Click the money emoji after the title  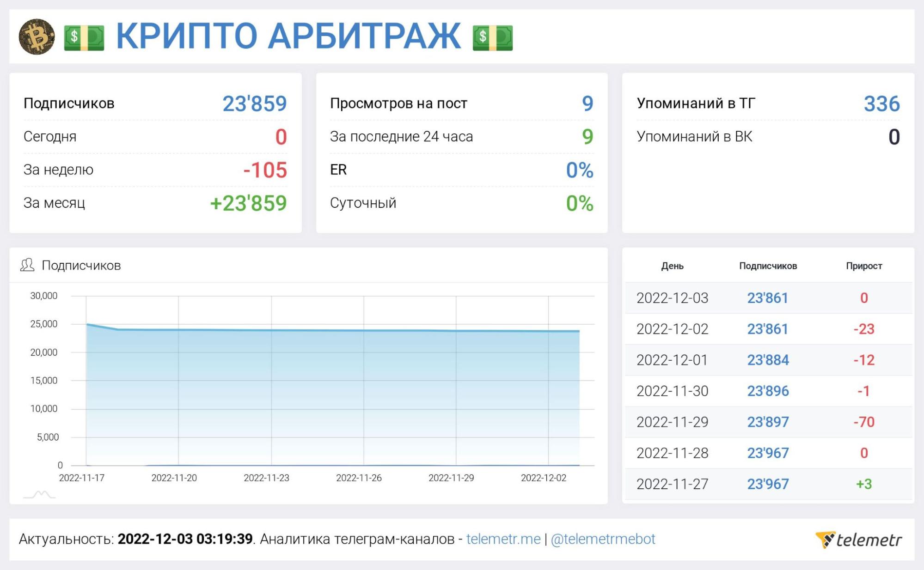point(493,37)
